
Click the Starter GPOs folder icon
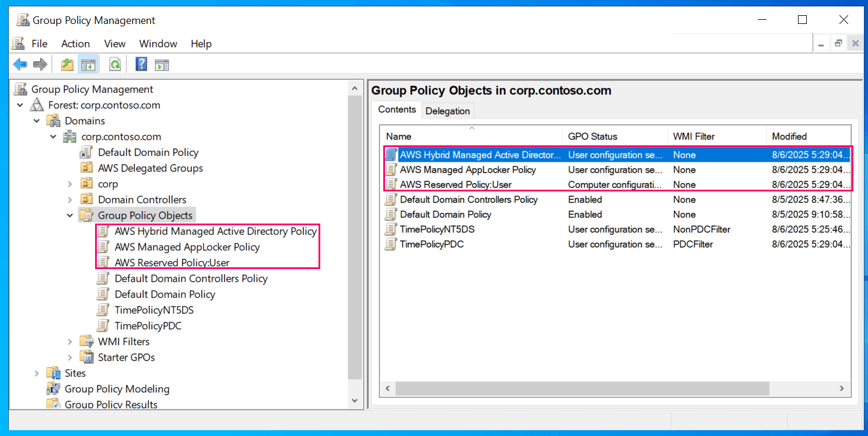click(x=86, y=357)
